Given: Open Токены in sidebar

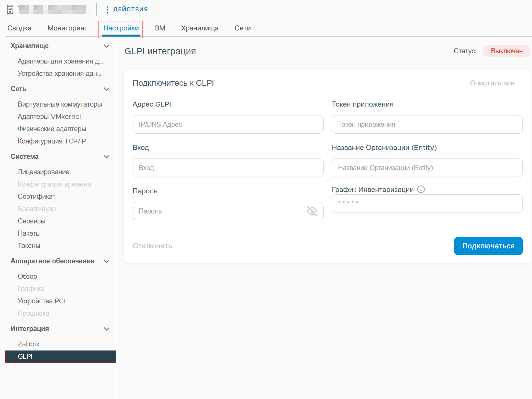Looking at the screenshot, I should click(29, 246).
